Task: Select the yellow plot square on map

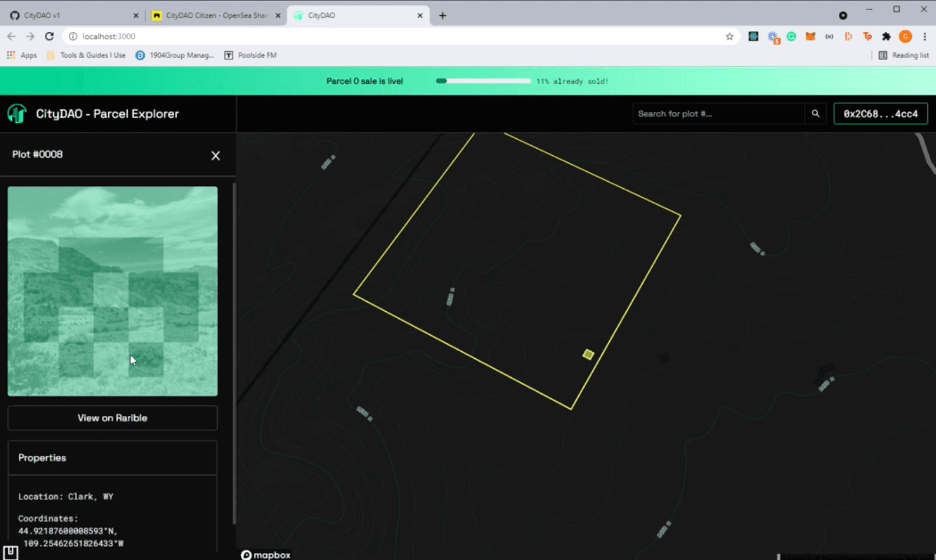Action: (x=588, y=354)
